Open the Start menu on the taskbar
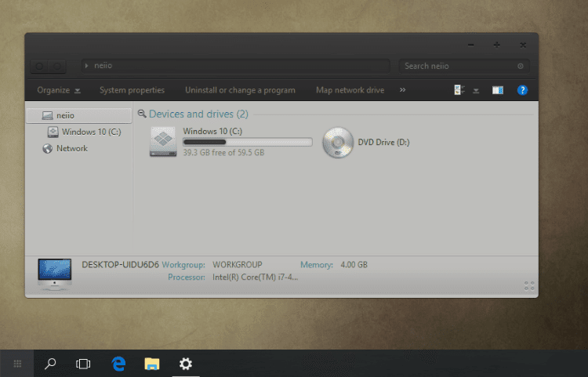This screenshot has width=588, height=377. pyautogui.click(x=17, y=364)
